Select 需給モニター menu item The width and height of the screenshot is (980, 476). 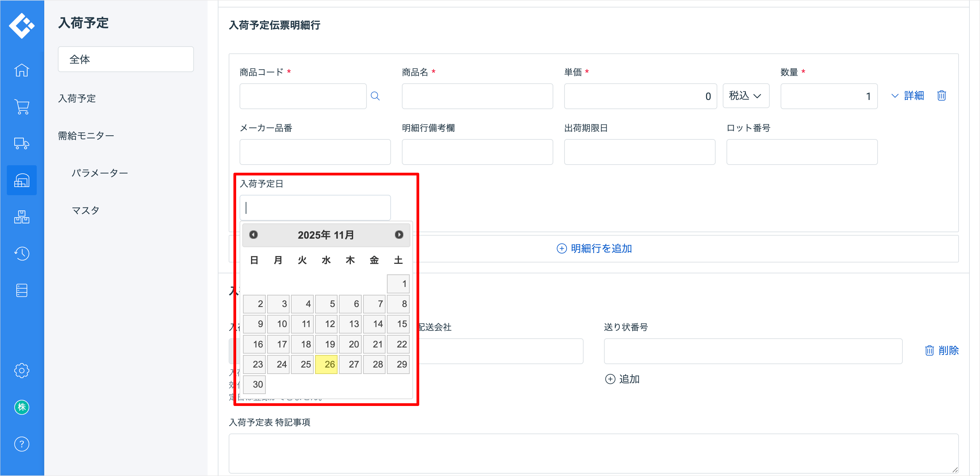[86, 136]
